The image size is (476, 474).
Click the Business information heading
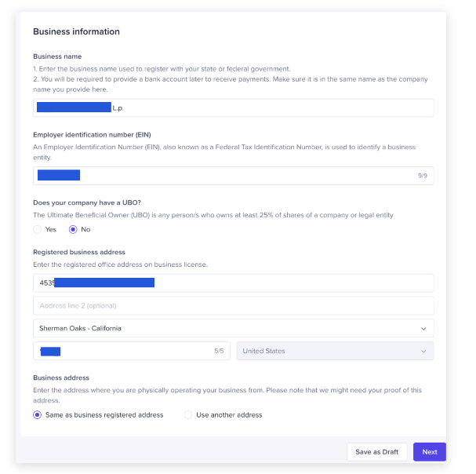coord(76,32)
